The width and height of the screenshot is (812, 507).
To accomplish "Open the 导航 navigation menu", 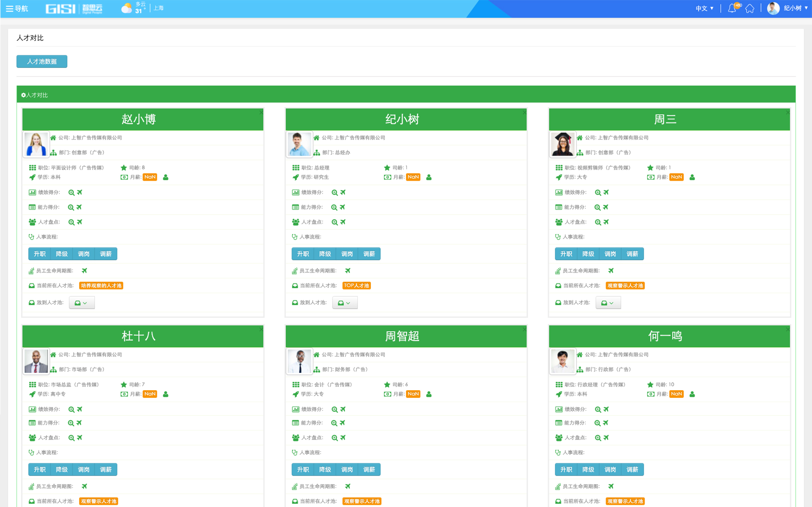I will coord(16,8).
